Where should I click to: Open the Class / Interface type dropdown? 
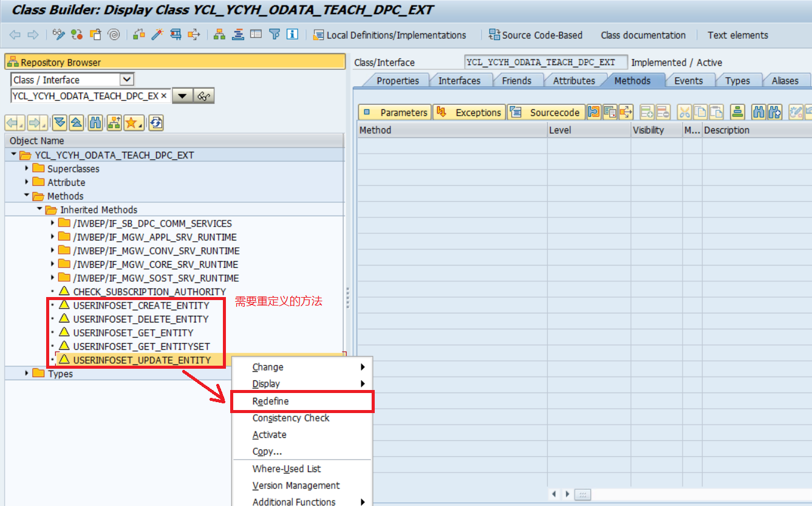click(126, 80)
